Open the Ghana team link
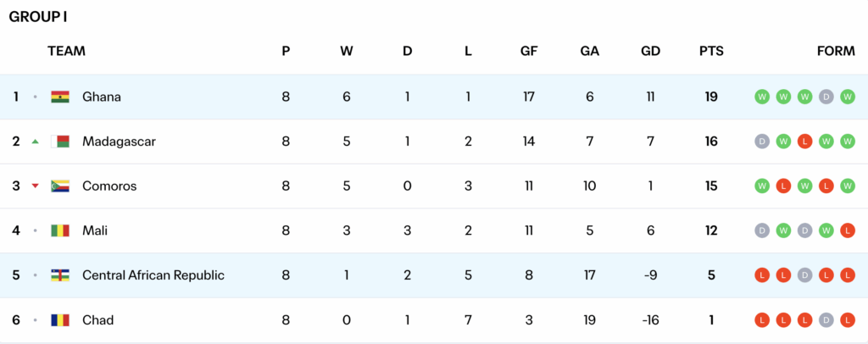Viewport: 868px width, 344px height. [102, 97]
